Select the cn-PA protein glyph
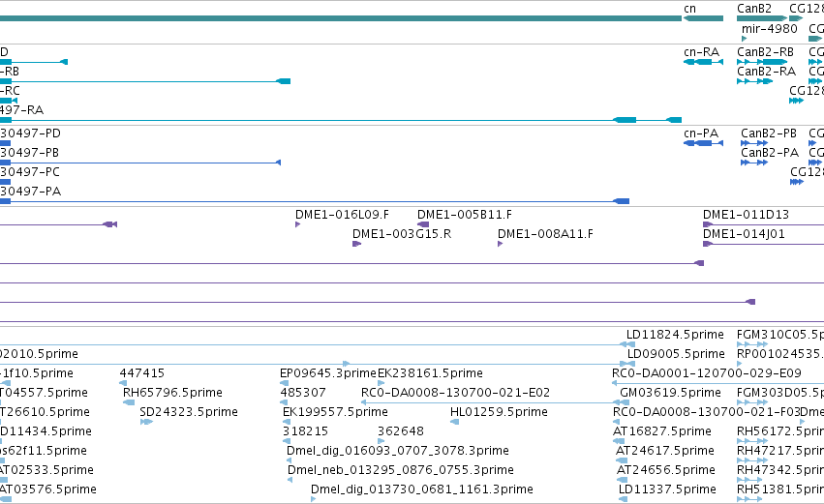Image resolution: width=824 pixels, height=504 pixels. point(704,144)
